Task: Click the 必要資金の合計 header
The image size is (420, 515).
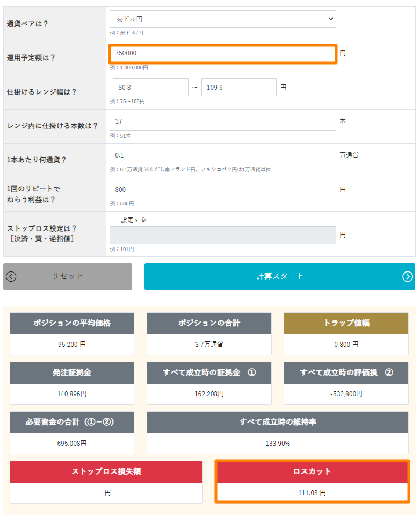Action: pyautogui.click(x=72, y=422)
